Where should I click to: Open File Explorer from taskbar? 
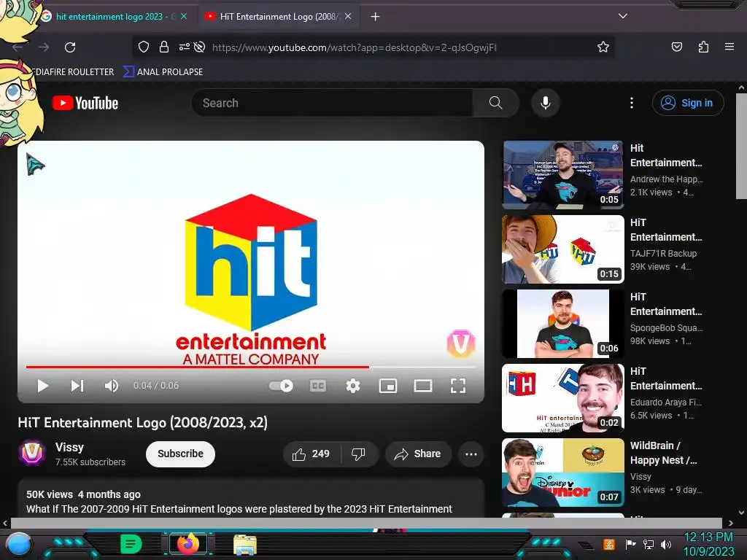245,545
